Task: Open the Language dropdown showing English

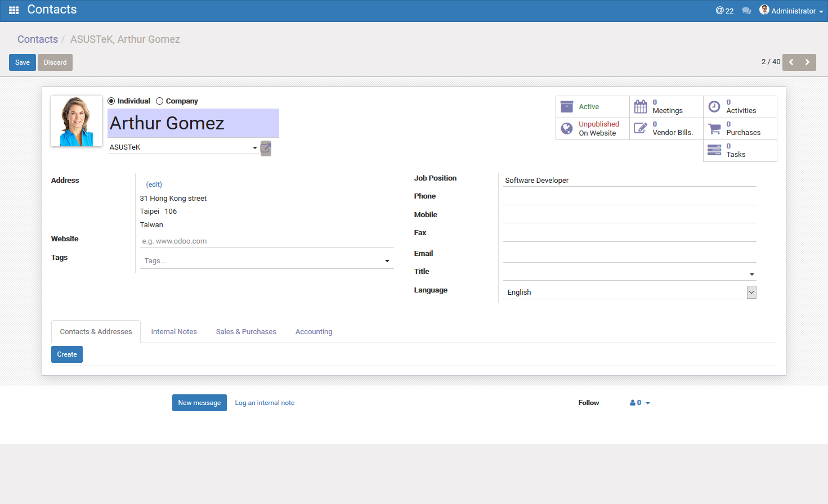Action: [x=629, y=292]
